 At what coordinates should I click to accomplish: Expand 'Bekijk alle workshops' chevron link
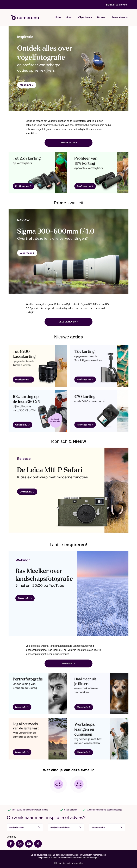pos(66,827)
